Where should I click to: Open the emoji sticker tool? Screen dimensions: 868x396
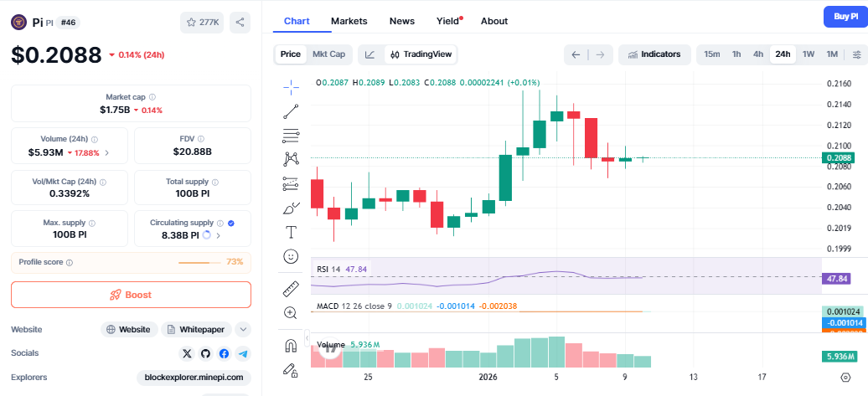(x=291, y=256)
